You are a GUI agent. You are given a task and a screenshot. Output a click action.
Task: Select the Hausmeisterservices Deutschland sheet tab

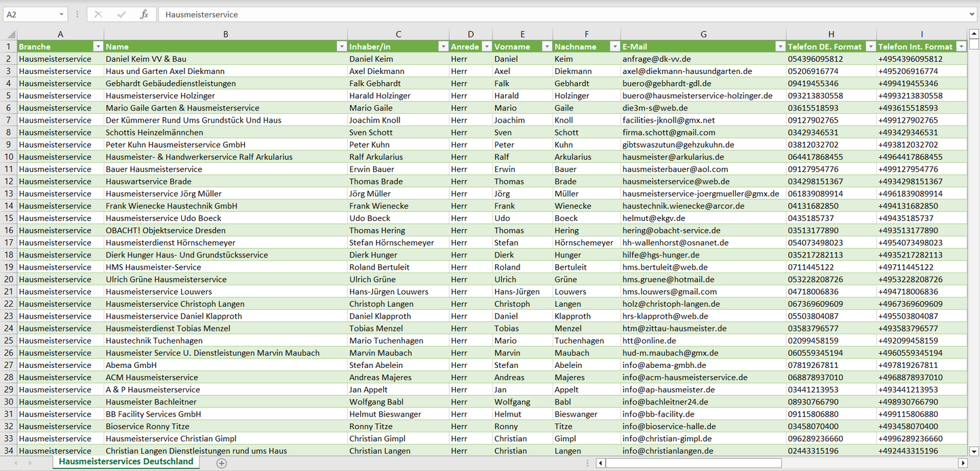click(x=125, y=462)
